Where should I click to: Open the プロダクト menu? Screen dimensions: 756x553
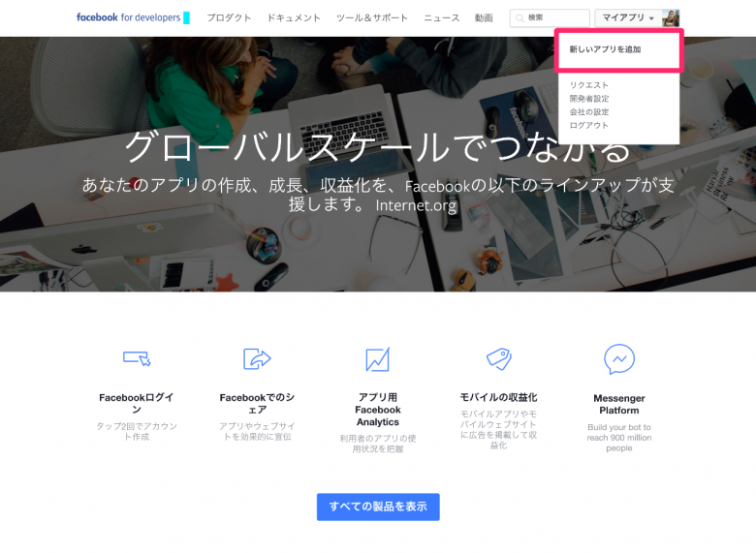pos(229,17)
